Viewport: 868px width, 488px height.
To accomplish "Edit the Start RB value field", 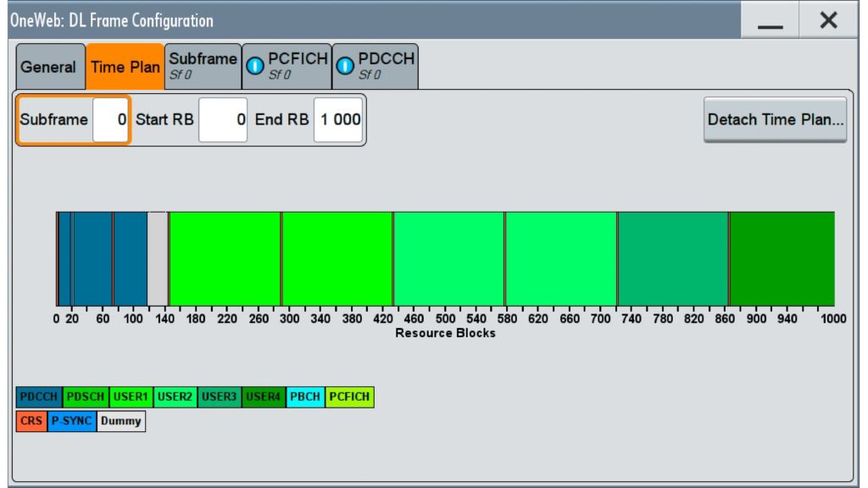I will (223, 119).
